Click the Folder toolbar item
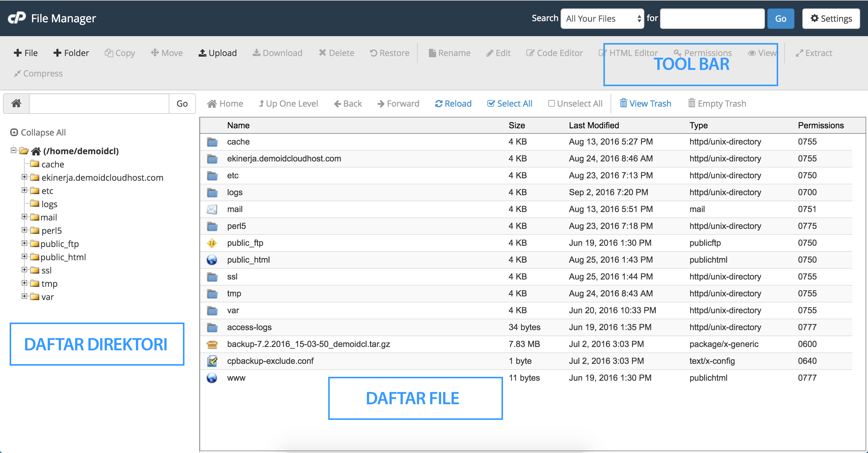Viewport: 868px width, 453px height. 71,53
